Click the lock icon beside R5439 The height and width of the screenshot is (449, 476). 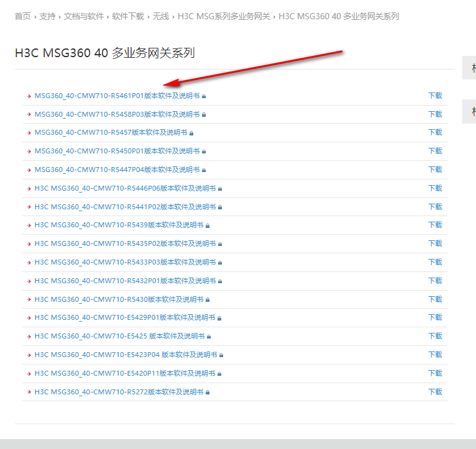(x=208, y=225)
